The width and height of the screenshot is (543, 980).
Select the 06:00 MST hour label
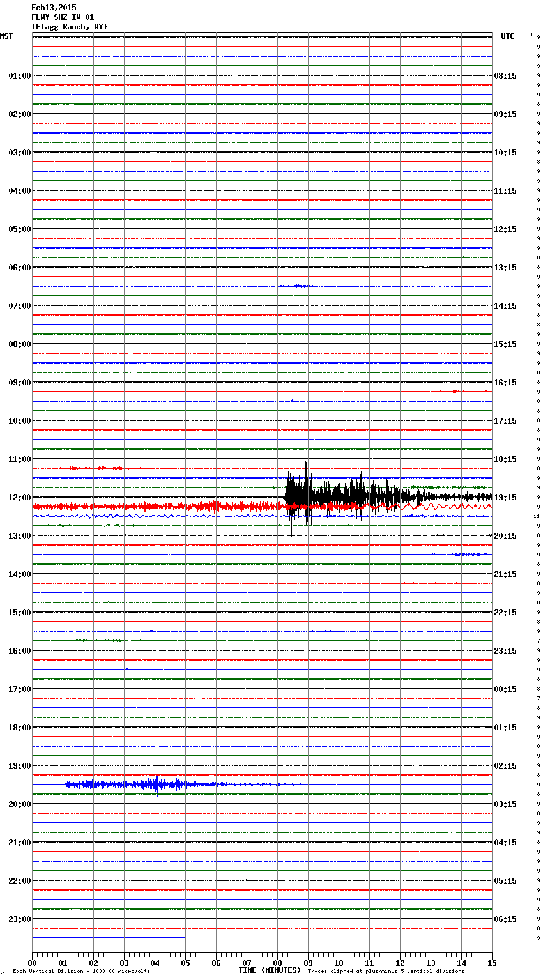pyautogui.click(x=20, y=268)
